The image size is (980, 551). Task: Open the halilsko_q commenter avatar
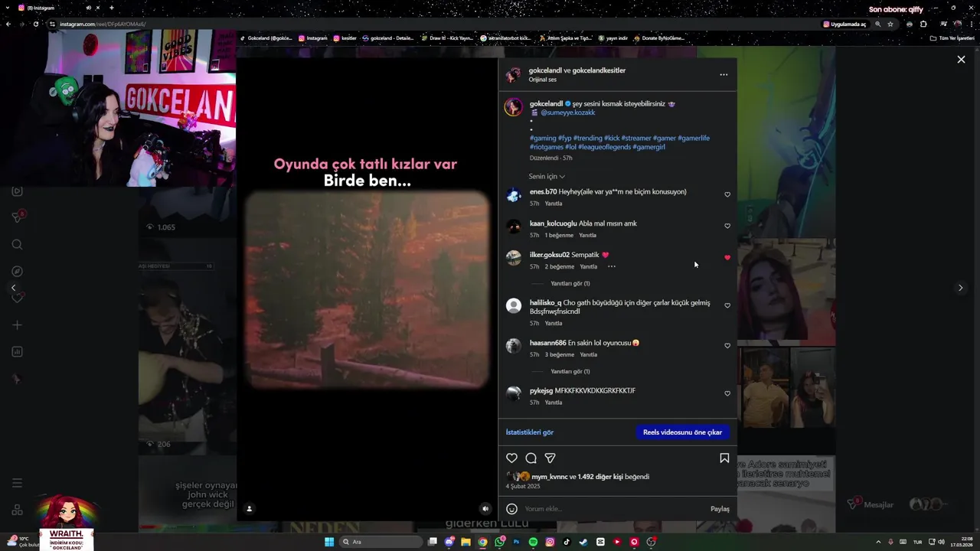[514, 306]
